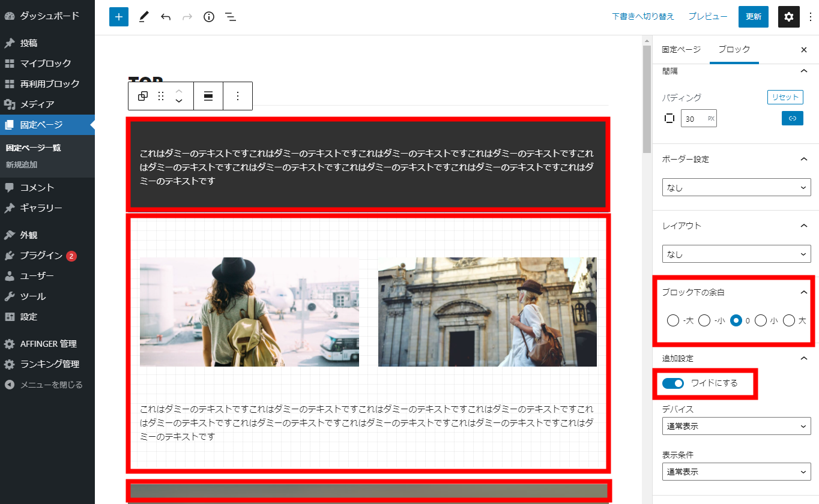This screenshot has height=504, width=819.
Task: Open プラグイン menu with updates
Action: tap(47, 256)
